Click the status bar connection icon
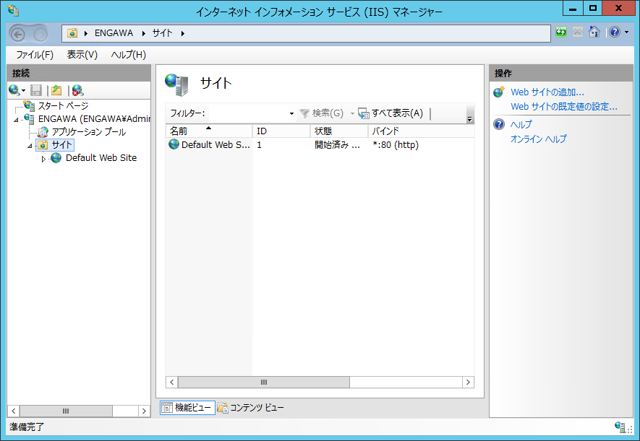Screen dimensions: 640x441 (620, 427)
